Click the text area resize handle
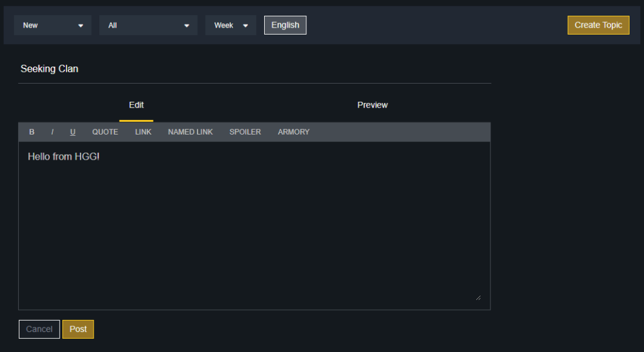 (x=478, y=297)
